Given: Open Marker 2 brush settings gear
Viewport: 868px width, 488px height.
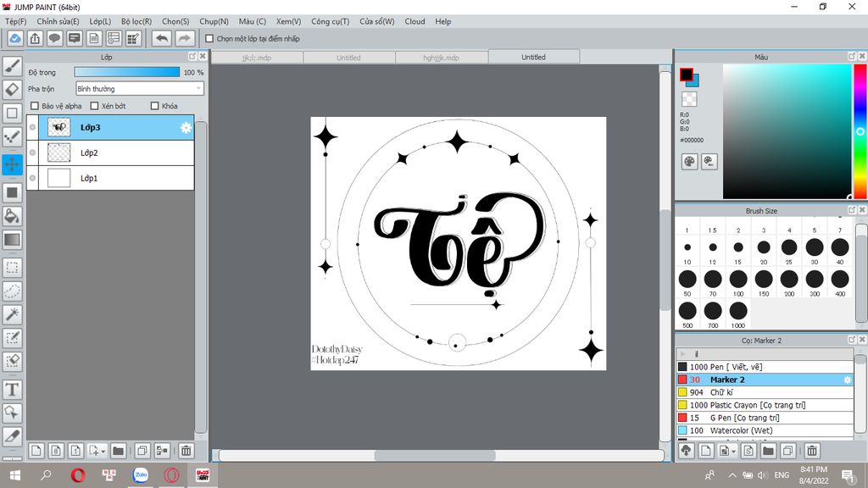Looking at the screenshot, I should pyautogui.click(x=847, y=380).
